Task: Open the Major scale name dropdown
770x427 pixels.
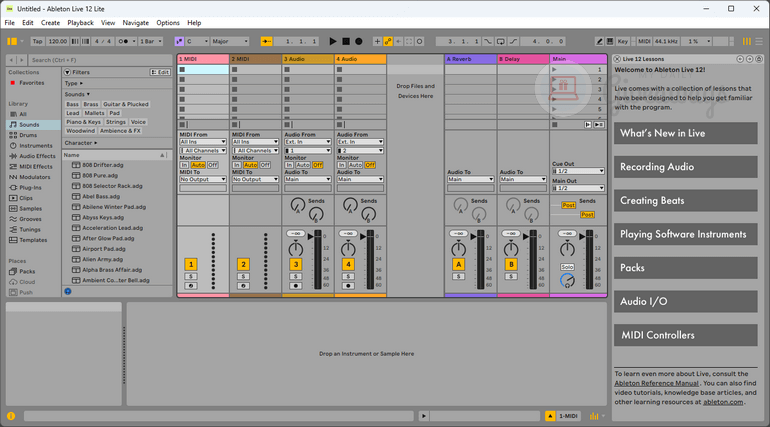Action: pyautogui.click(x=230, y=41)
